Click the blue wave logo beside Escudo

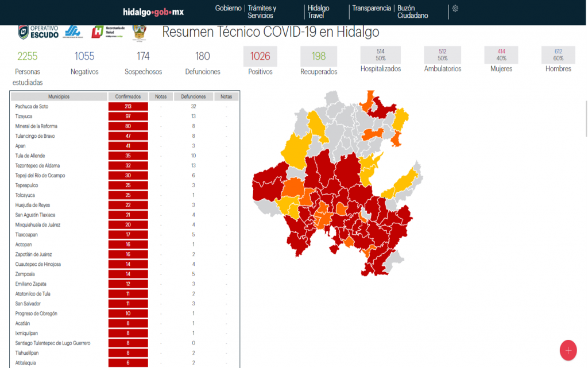coord(73,32)
